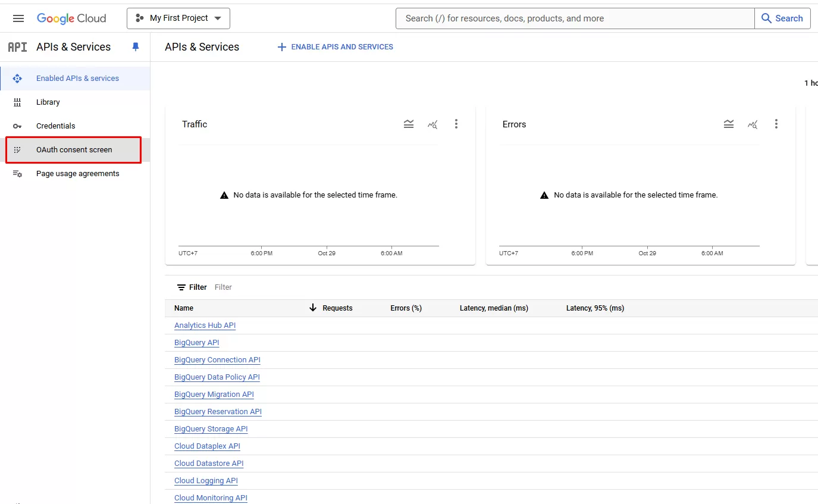The image size is (818, 504).
Task: Sort table by Requests column arrow
Action: tap(313, 308)
